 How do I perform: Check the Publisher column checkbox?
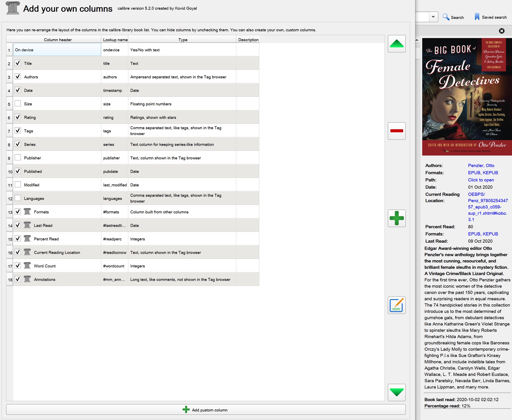[x=18, y=158]
